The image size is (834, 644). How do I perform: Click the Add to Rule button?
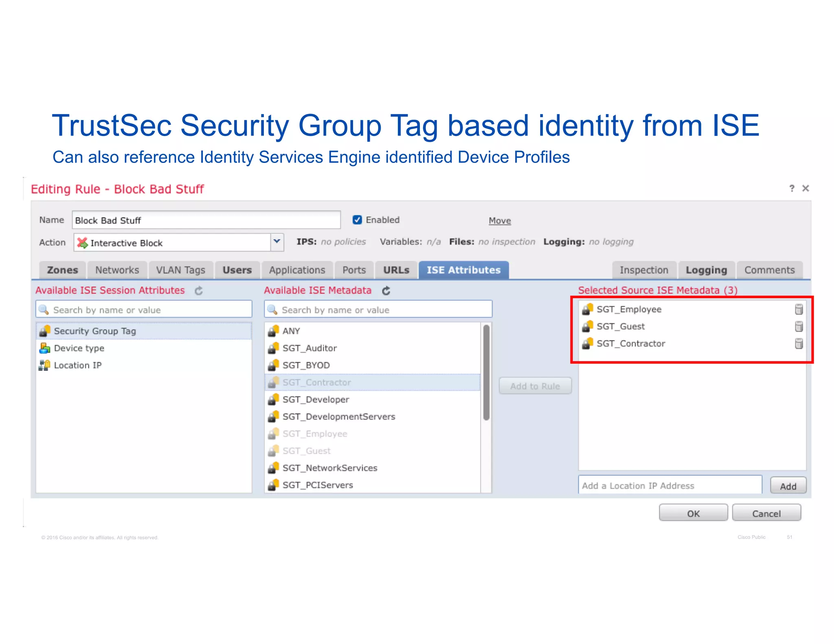[535, 386]
